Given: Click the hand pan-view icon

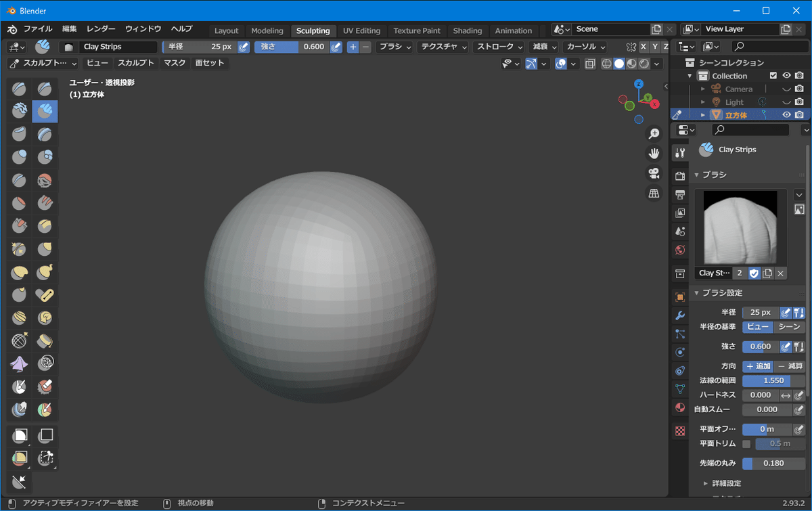Looking at the screenshot, I should click(654, 153).
